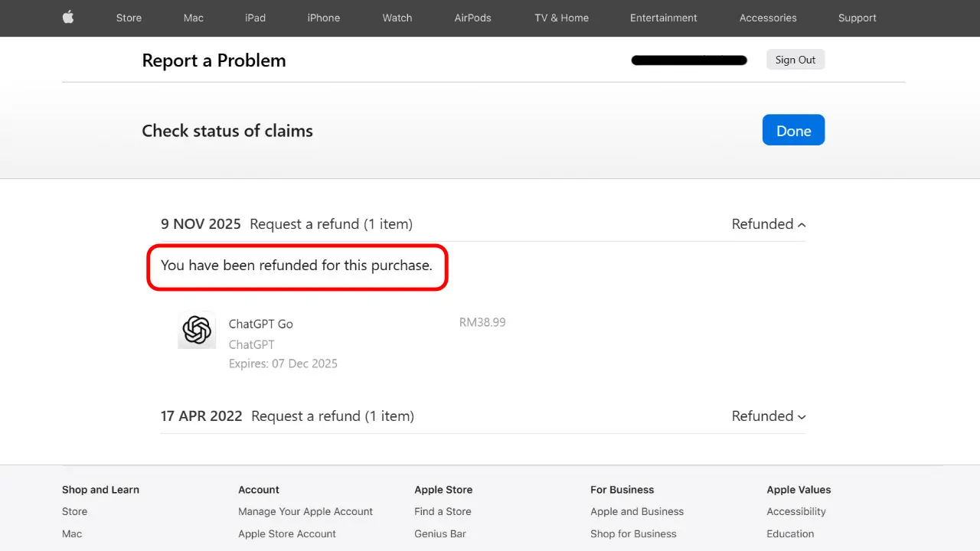The width and height of the screenshot is (980, 551).
Task: Click the Genius Bar link
Action: 440,533
